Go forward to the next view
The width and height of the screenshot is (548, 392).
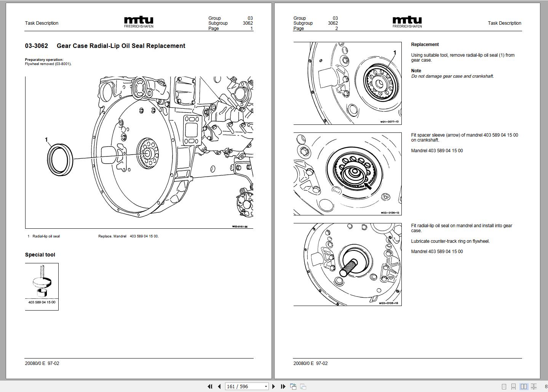click(303, 386)
